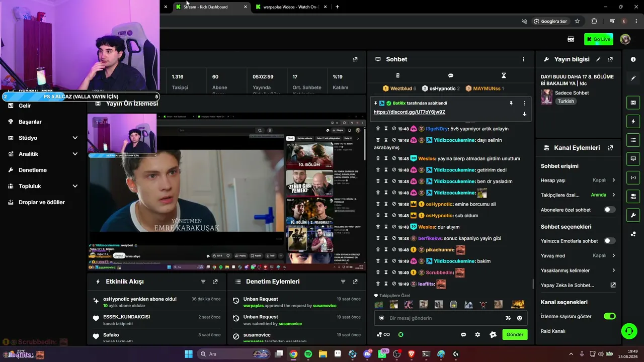The image size is (644, 362).
Task: Click the translate icon in chat input
Action: click(508, 318)
